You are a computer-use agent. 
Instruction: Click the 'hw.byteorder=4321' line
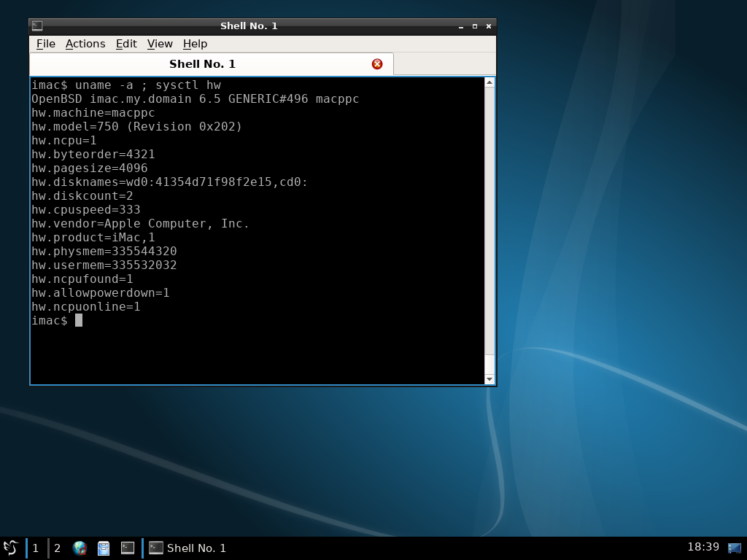(93, 154)
